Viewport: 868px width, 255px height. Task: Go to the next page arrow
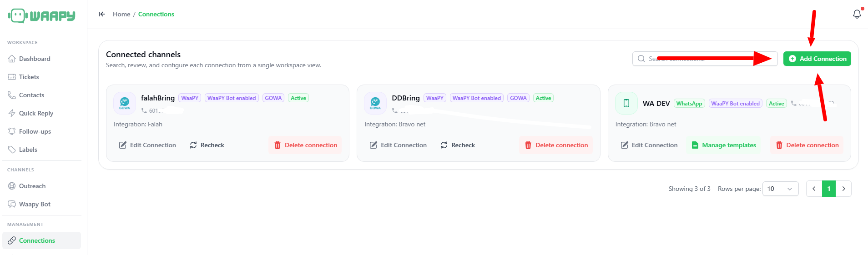coord(843,189)
